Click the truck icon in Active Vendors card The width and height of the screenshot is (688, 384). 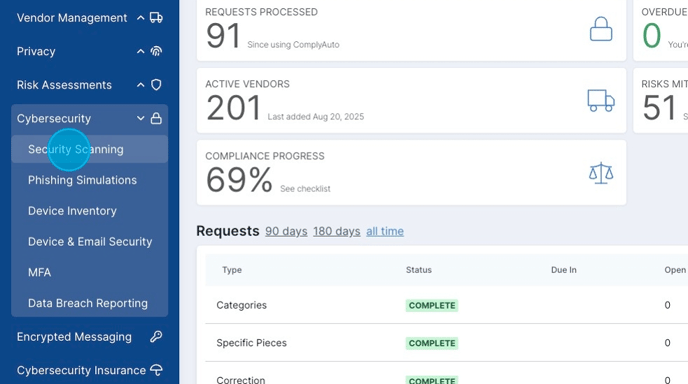(601, 100)
